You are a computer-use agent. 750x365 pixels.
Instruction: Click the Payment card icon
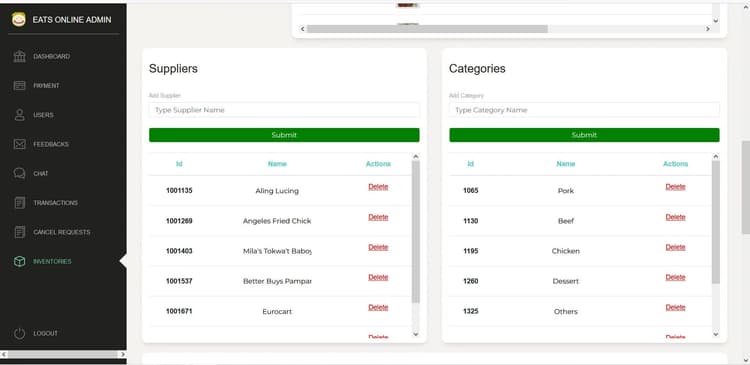pyautogui.click(x=20, y=86)
